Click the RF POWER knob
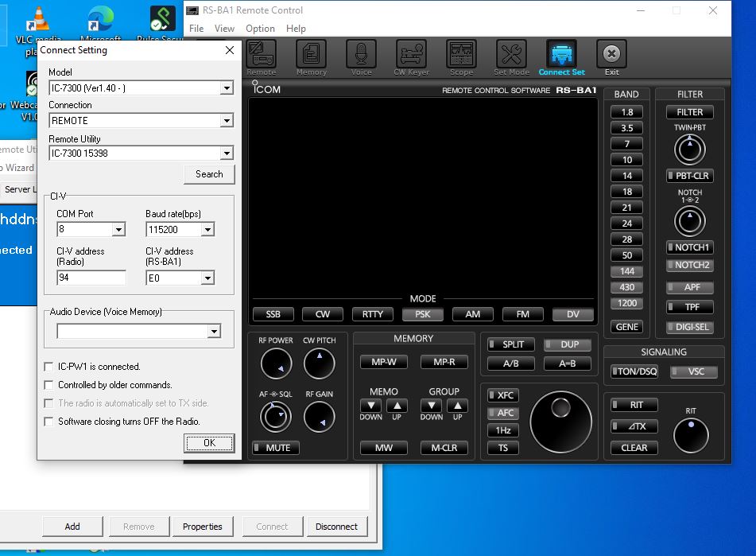 (277, 364)
